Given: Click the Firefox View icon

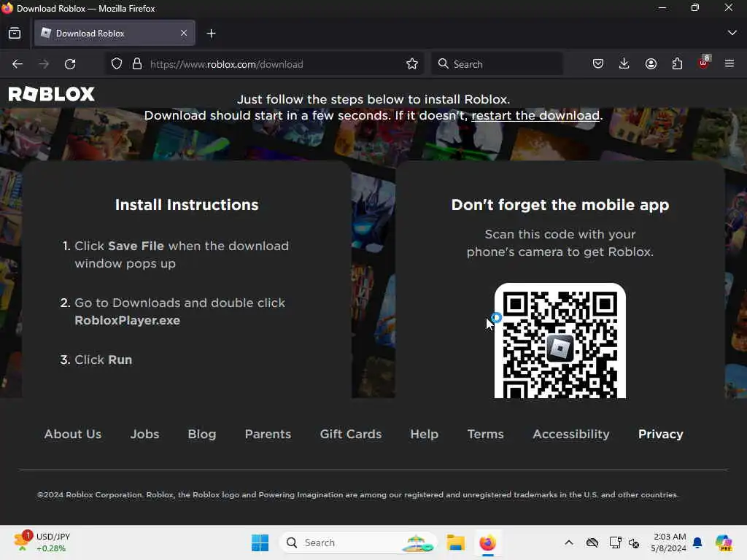Looking at the screenshot, I should (x=15, y=34).
